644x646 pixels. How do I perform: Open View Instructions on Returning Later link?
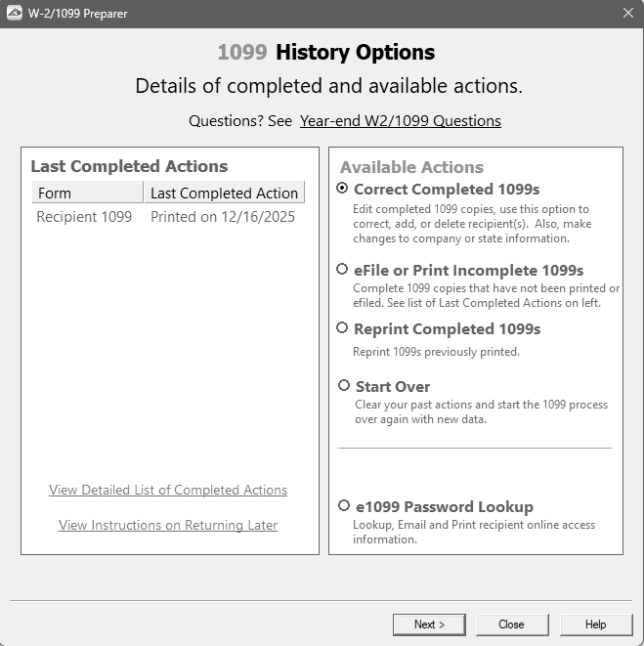click(x=168, y=525)
